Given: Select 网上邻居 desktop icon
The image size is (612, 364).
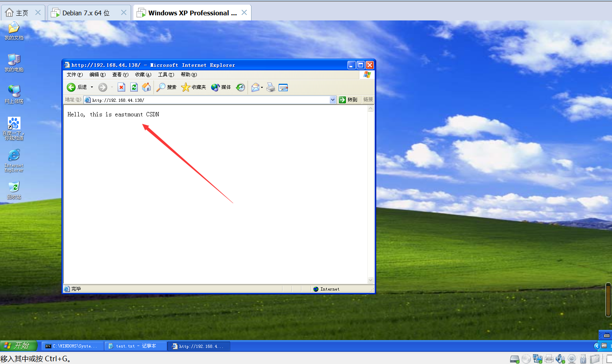Looking at the screenshot, I should [x=14, y=95].
